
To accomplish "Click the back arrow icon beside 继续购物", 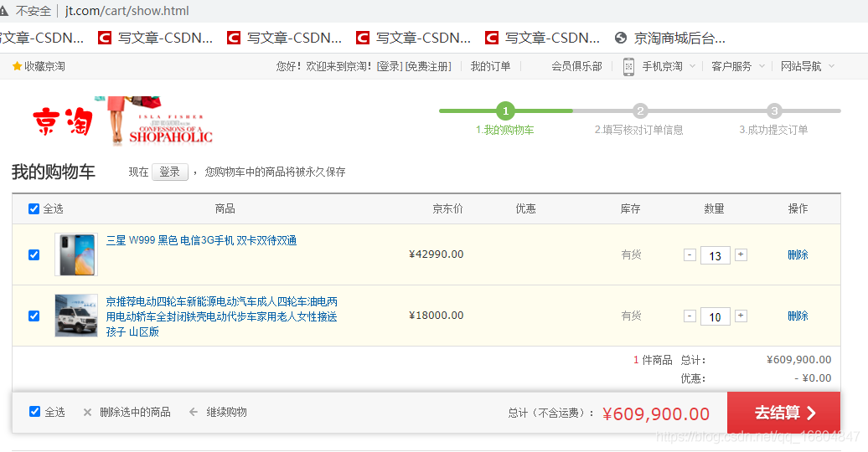I will pyautogui.click(x=194, y=412).
